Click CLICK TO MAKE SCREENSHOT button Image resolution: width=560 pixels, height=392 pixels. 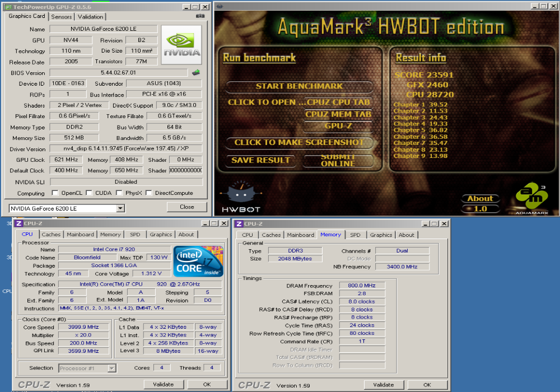point(299,142)
